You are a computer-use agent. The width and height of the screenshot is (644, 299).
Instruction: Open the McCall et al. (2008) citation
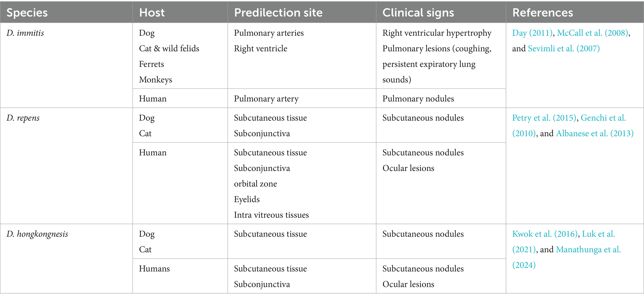click(592, 33)
